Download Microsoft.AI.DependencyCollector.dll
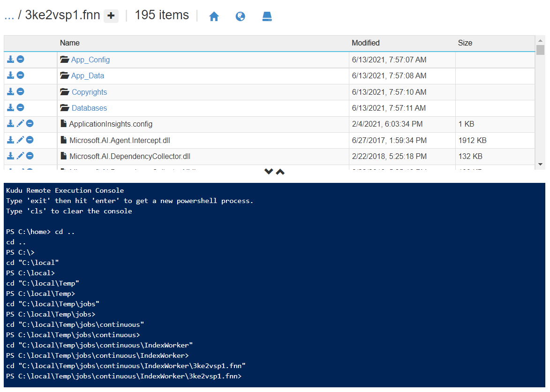The height and width of the screenshot is (392, 550). pos(10,155)
